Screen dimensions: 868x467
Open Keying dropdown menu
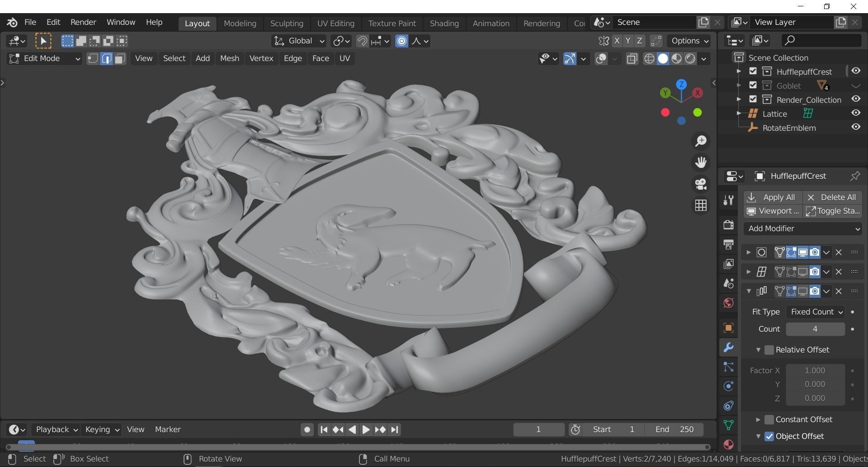pos(102,429)
